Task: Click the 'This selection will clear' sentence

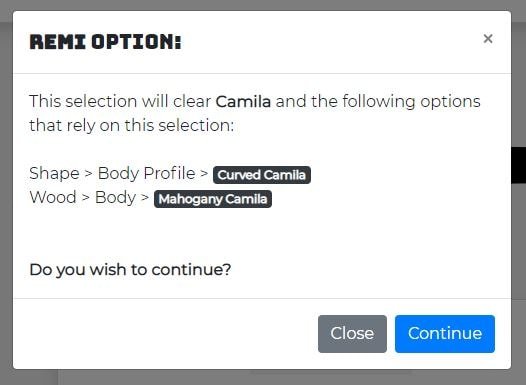Action: tap(120, 102)
